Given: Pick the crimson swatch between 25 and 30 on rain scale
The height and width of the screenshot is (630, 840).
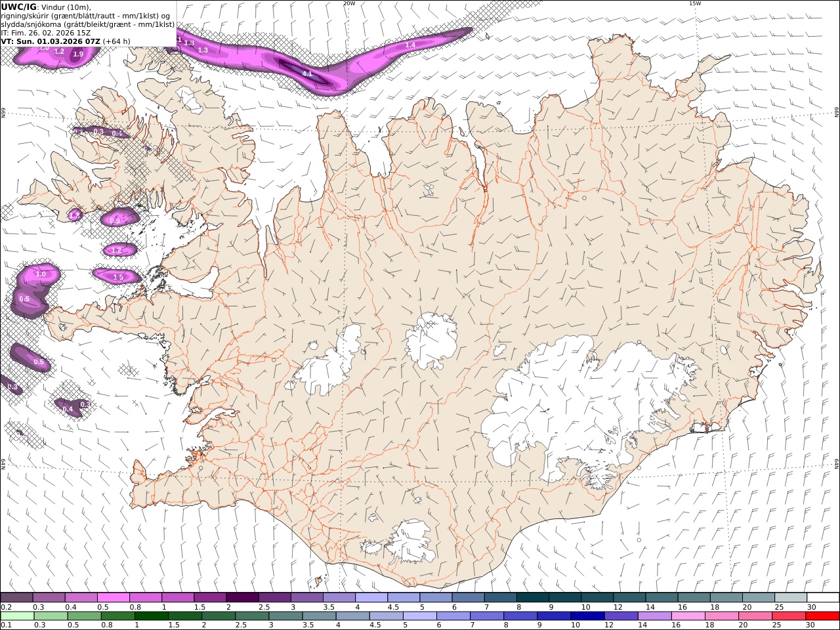Looking at the screenshot, I should coord(788,616).
